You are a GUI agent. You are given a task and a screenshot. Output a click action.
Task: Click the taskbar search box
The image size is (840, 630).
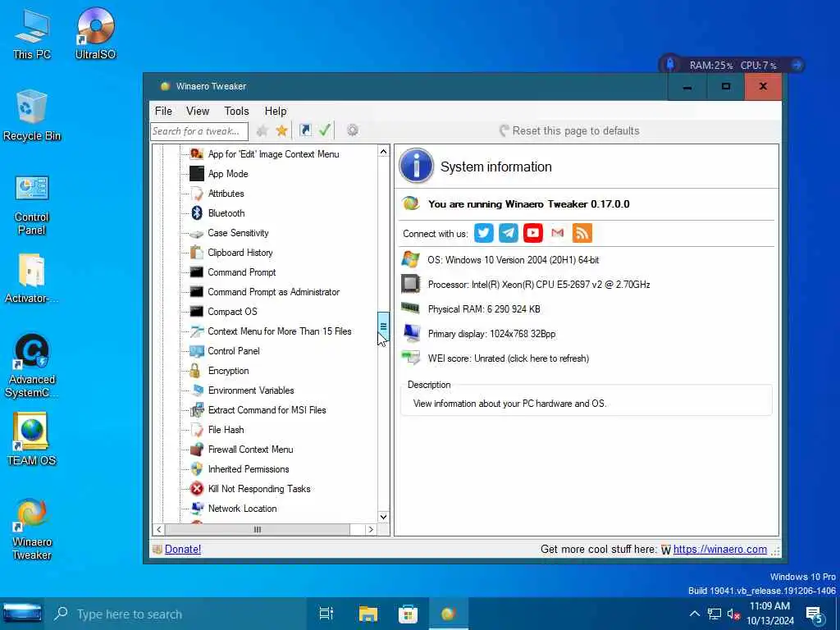click(176, 614)
